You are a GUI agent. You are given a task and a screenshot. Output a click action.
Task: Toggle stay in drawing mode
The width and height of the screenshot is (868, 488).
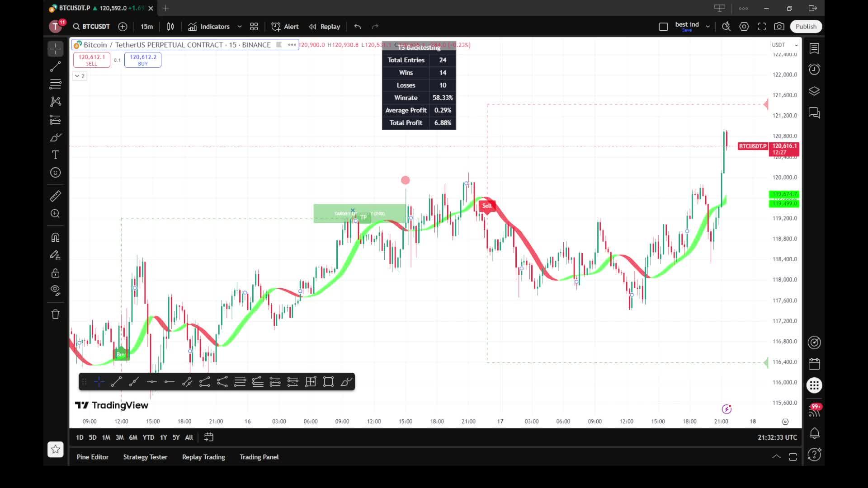coord(56,255)
